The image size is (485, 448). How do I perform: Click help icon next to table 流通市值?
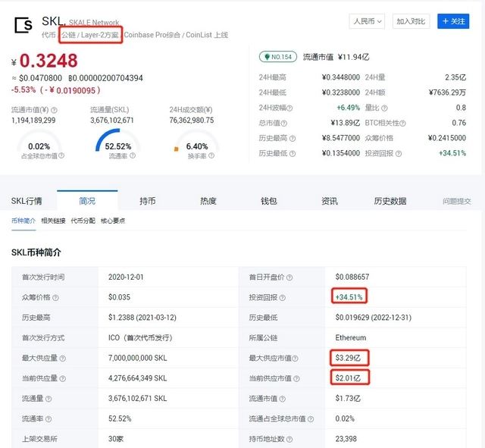[283, 399]
